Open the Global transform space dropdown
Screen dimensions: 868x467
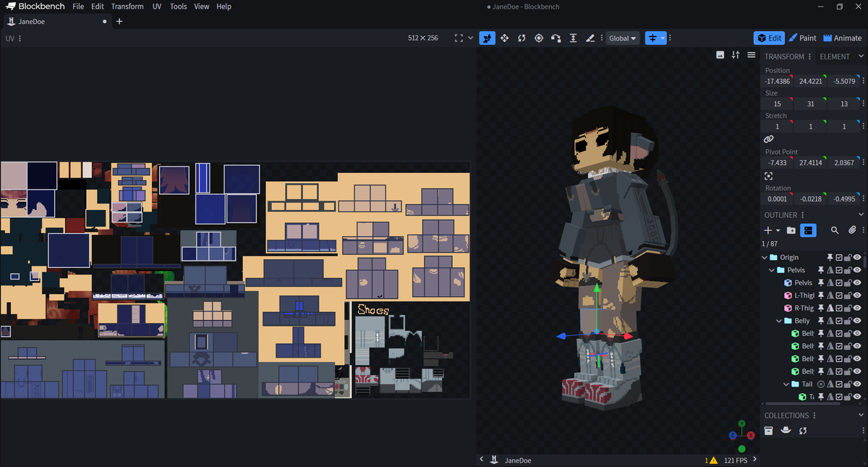pyautogui.click(x=623, y=38)
